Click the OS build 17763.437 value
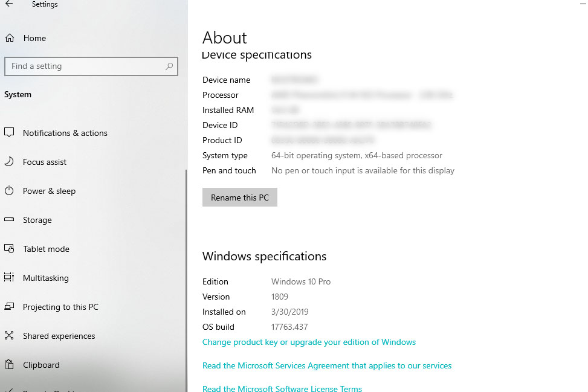This screenshot has width=588, height=392. (x=289, y=327)
